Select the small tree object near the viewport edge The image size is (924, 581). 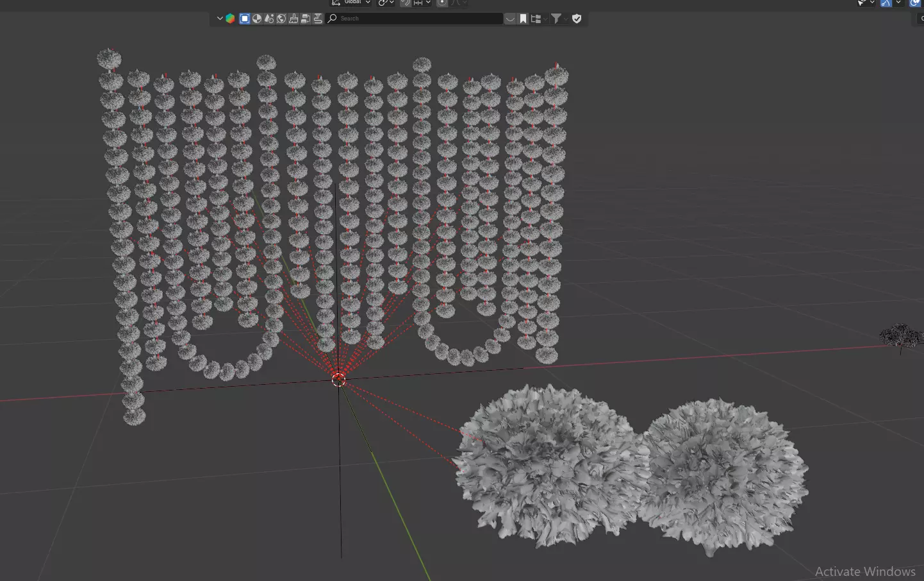tap(901, 338)
